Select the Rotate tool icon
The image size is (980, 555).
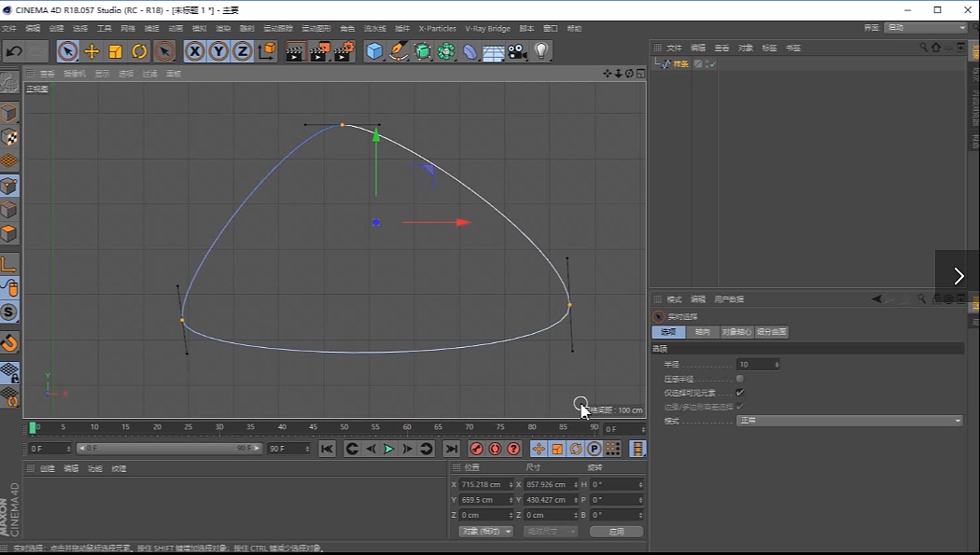click(x=139, y=51)
